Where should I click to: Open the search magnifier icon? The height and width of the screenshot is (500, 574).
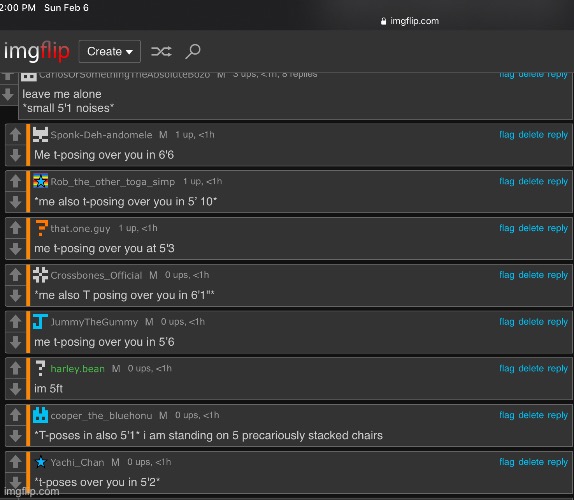pyautogui.click(x=193, y=51)
